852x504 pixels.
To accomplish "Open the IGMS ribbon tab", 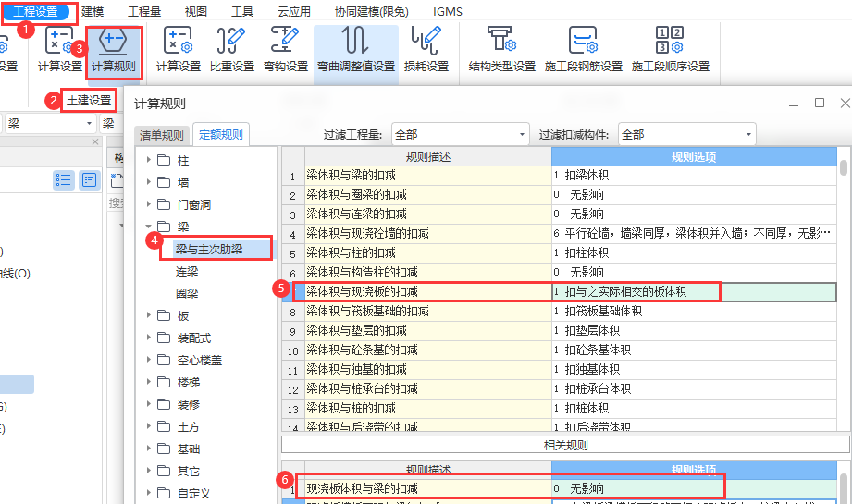I will coord(448,11).
